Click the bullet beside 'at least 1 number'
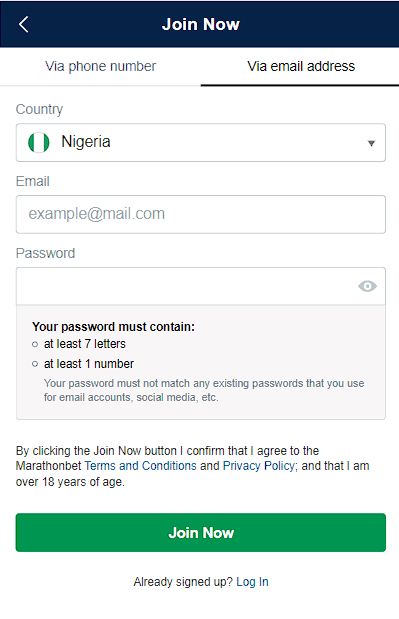Screen dimensions: 399x619 (35, 364)
